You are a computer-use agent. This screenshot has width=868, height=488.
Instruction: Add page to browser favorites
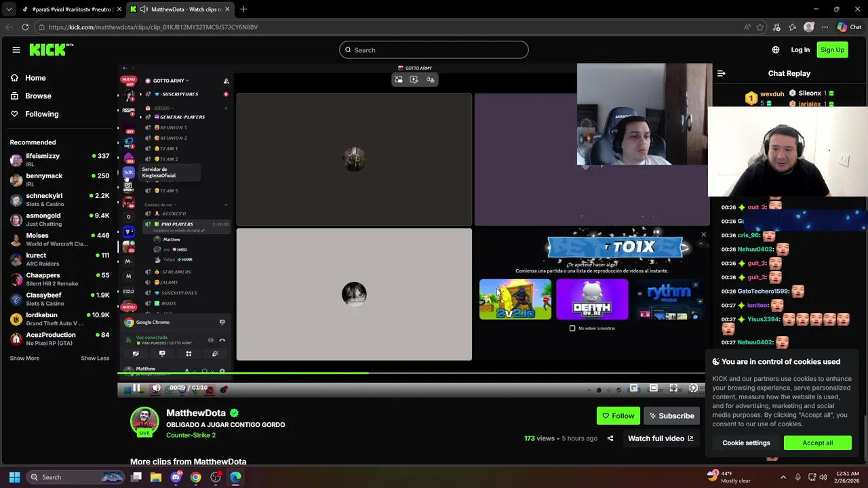pos(760,27)
